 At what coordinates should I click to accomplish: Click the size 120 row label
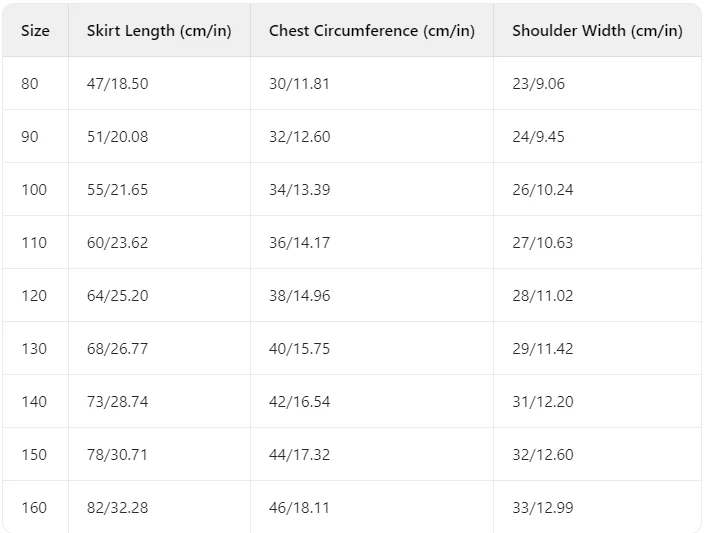pos(34,296)
